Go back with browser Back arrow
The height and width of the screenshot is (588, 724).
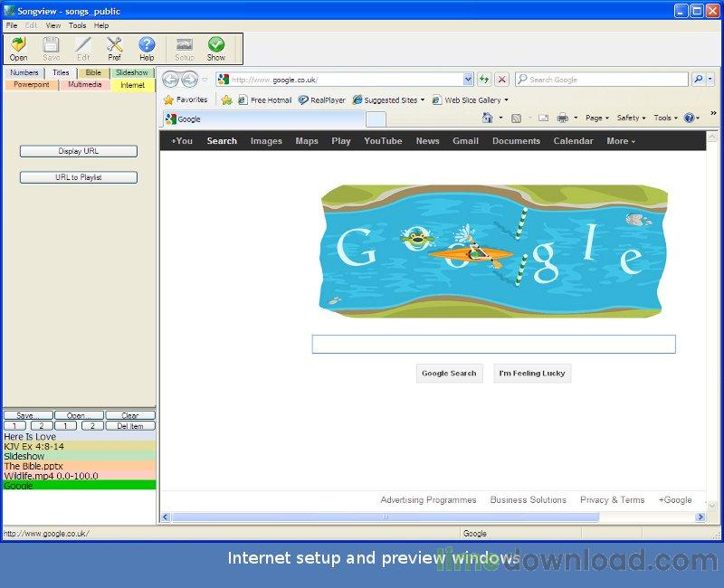pyautogui.click(x=170, y=80)
